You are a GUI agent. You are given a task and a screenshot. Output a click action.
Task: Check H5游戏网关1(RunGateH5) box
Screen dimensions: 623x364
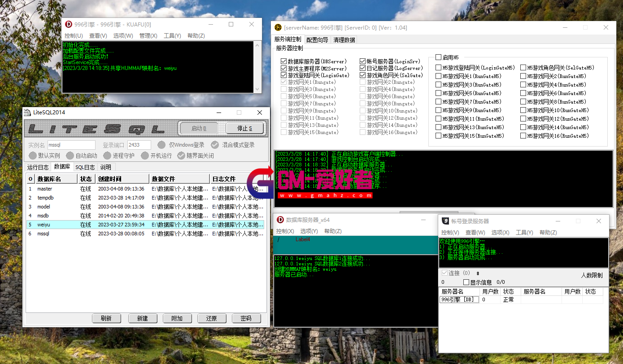click(x=439, y=76)
